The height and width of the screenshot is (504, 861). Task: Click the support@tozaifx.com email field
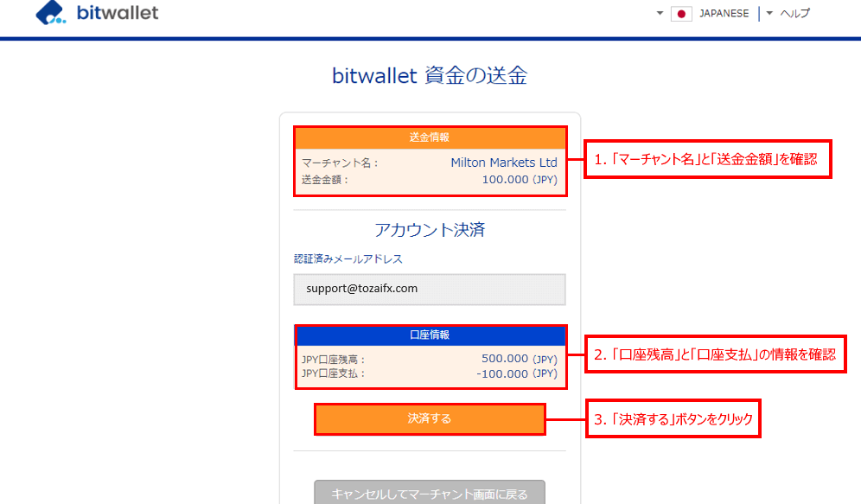point(430,289)
